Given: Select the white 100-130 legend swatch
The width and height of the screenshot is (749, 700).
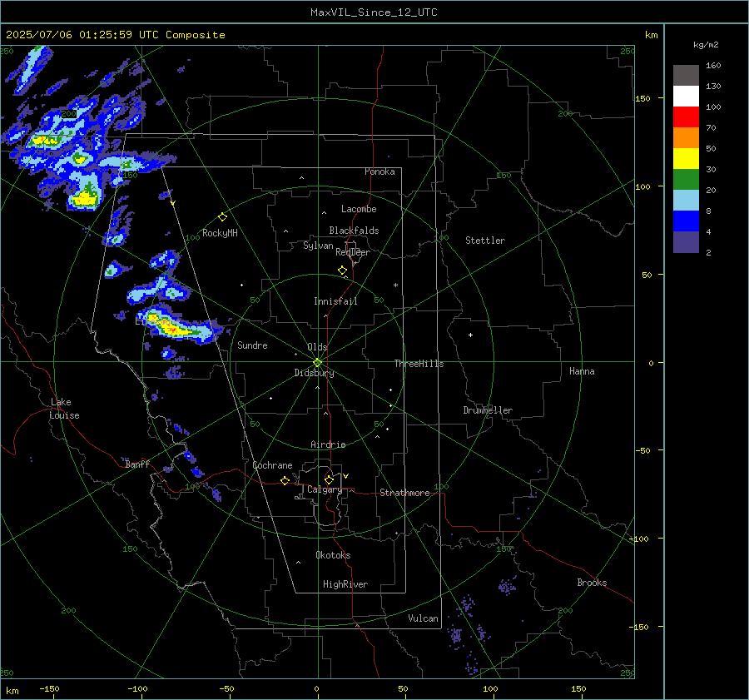Looking at the screenshot, I should pos(686,97).
